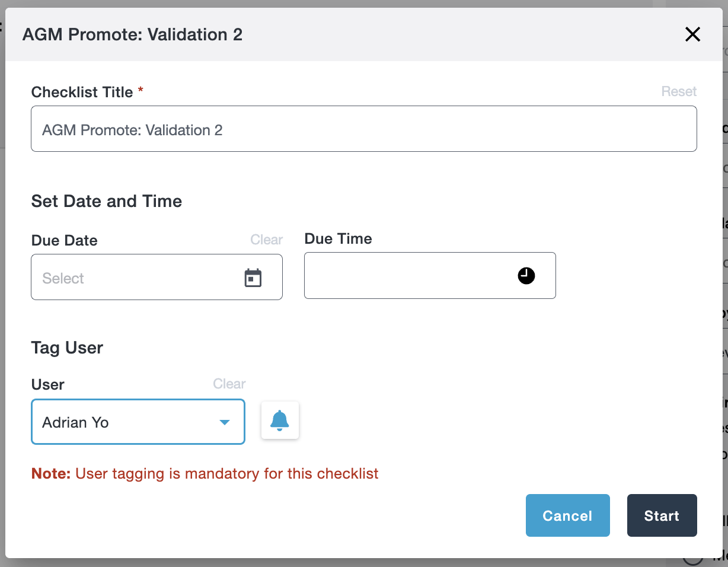
Task: Close the AGM Promote dialog
Action: tap(692, 34)
